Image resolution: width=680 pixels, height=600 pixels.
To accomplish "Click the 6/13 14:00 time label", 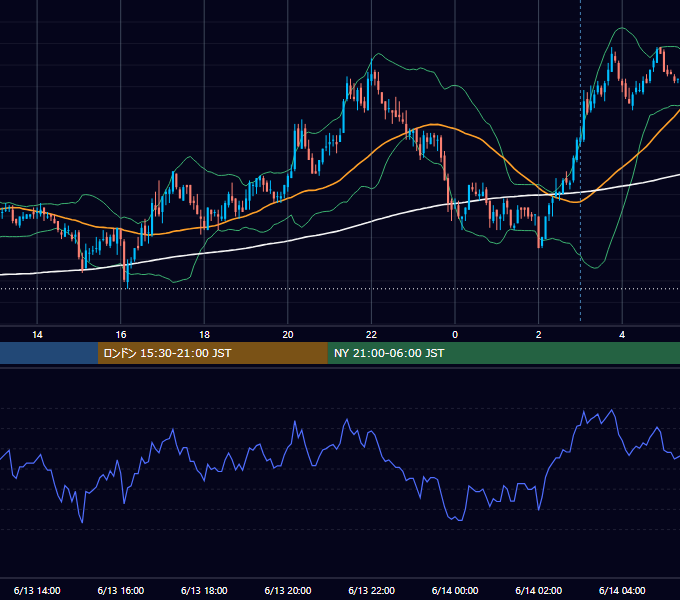I will pos(37,590).
